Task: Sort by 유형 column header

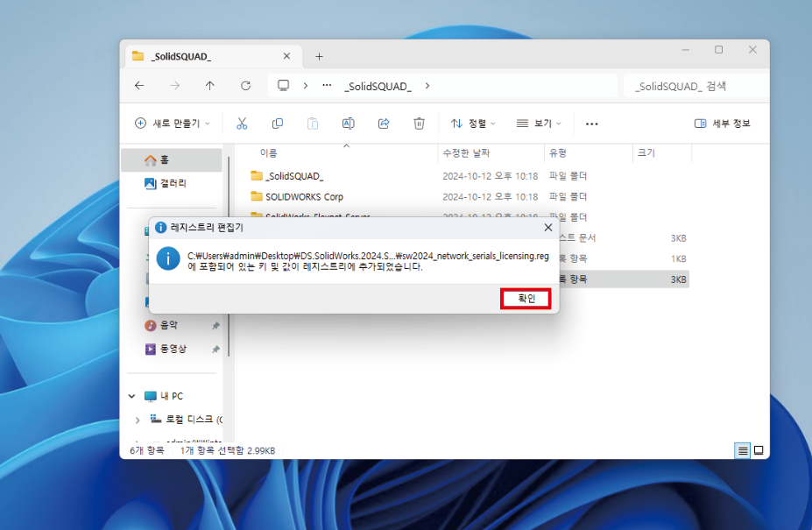Action: click(558, 152)
